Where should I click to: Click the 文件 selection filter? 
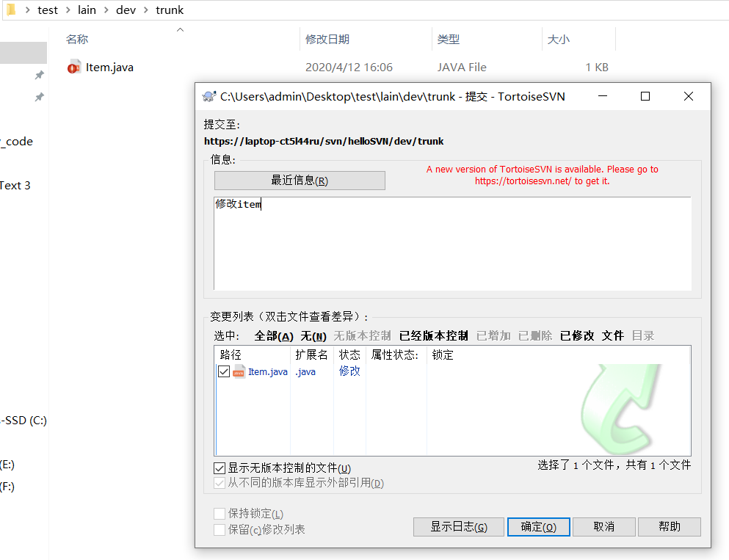(613, 336)
